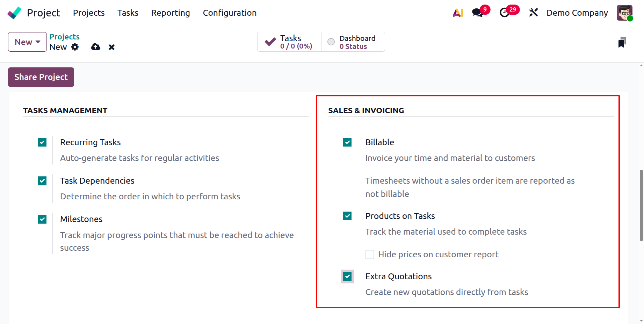Screen dimensions: 644x324
Task: Disable the Task Dependencies checkbox
Action: pyautogui.click(x=42, y=181)
